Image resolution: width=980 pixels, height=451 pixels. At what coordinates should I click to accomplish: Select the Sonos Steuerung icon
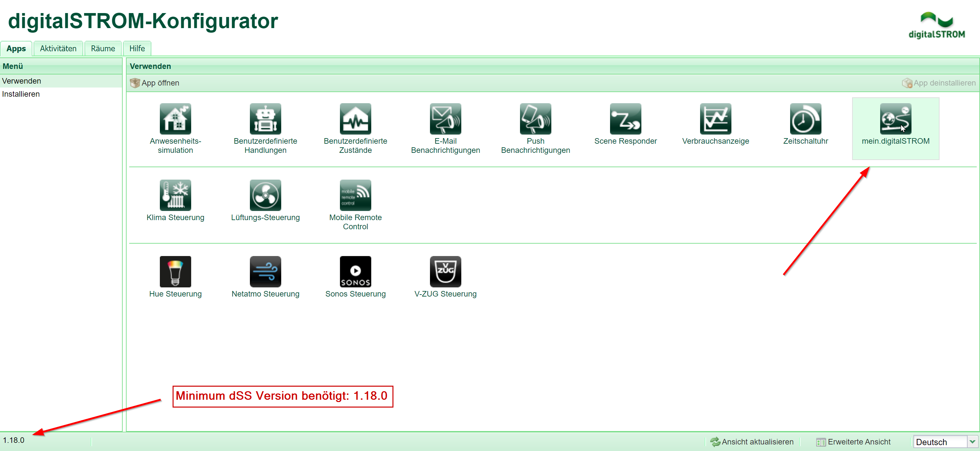click(x=355, y=272)
